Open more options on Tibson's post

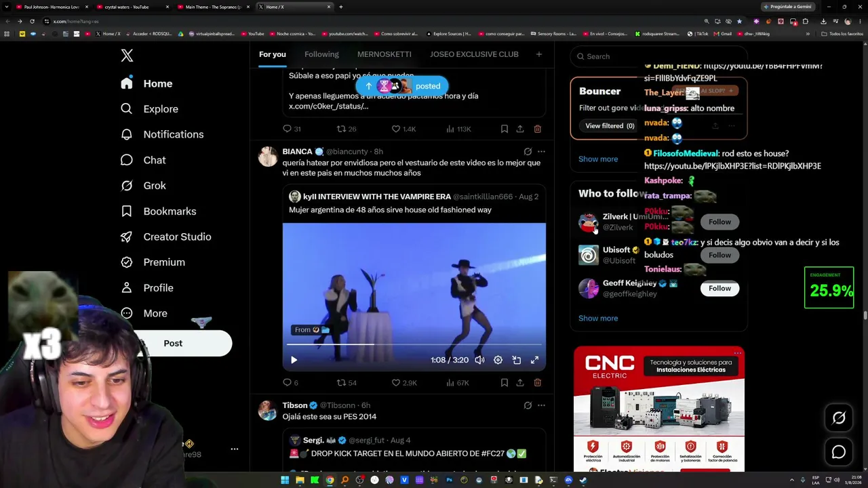(x=541, y=405)
